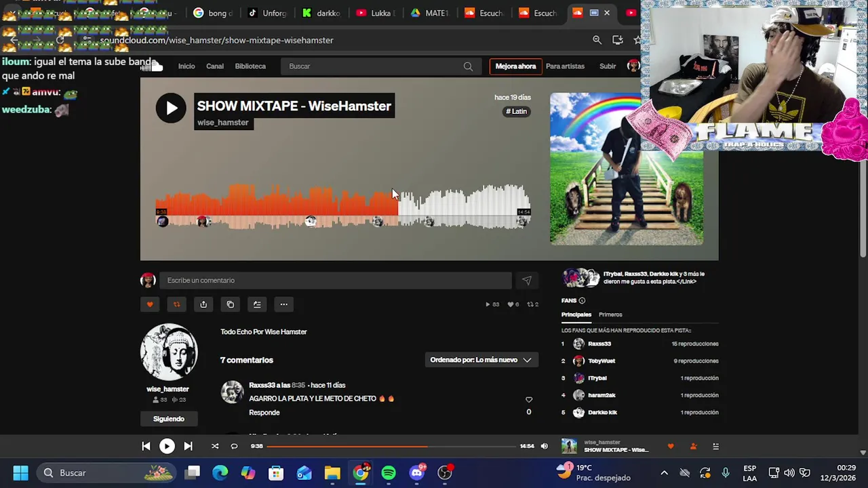This screenshot has width=868, height=488.
Task: Toggle shuffle in the bottom player
Action: click(x=215, y=446)
